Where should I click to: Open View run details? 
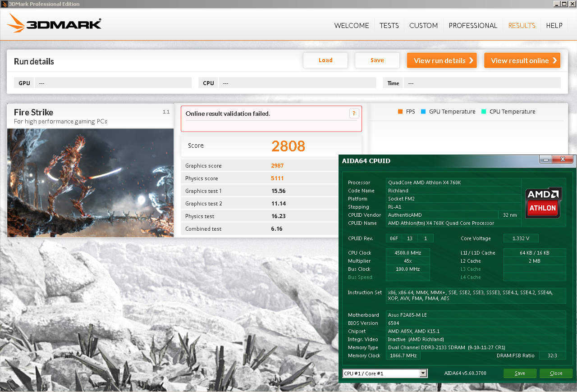442,60
